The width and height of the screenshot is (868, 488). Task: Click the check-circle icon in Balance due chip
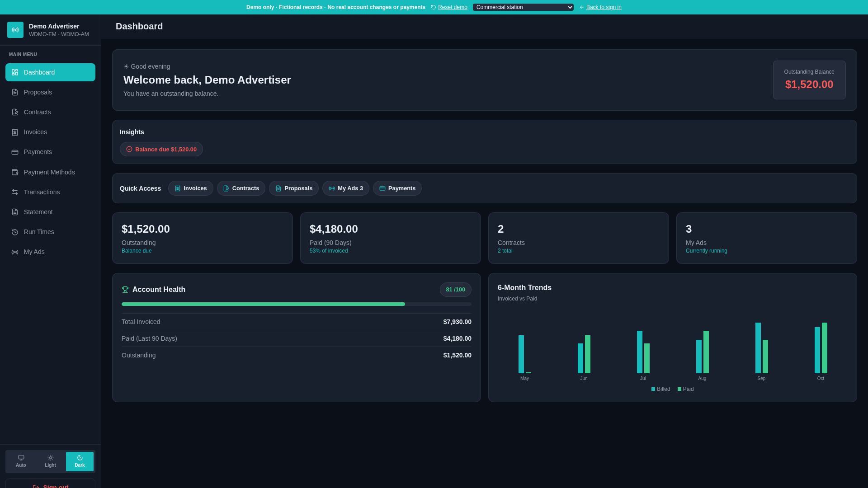click(x=129, y=149)
